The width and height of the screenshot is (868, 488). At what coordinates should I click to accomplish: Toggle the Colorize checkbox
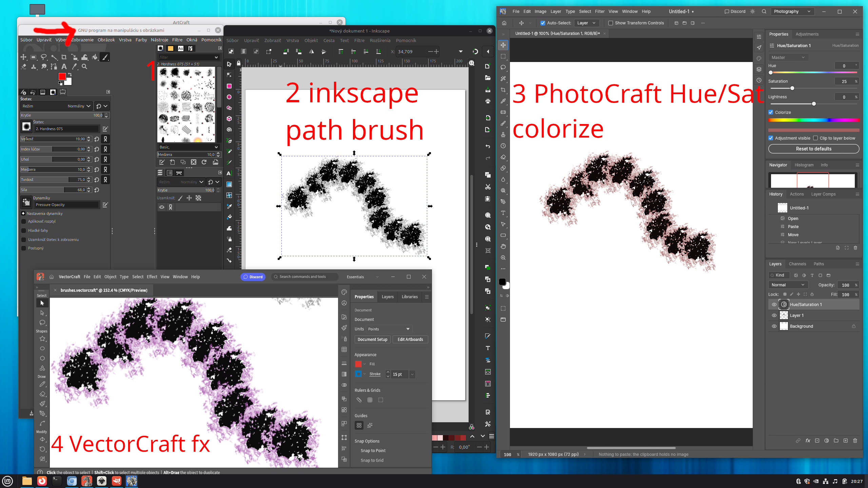click(771, 112)
